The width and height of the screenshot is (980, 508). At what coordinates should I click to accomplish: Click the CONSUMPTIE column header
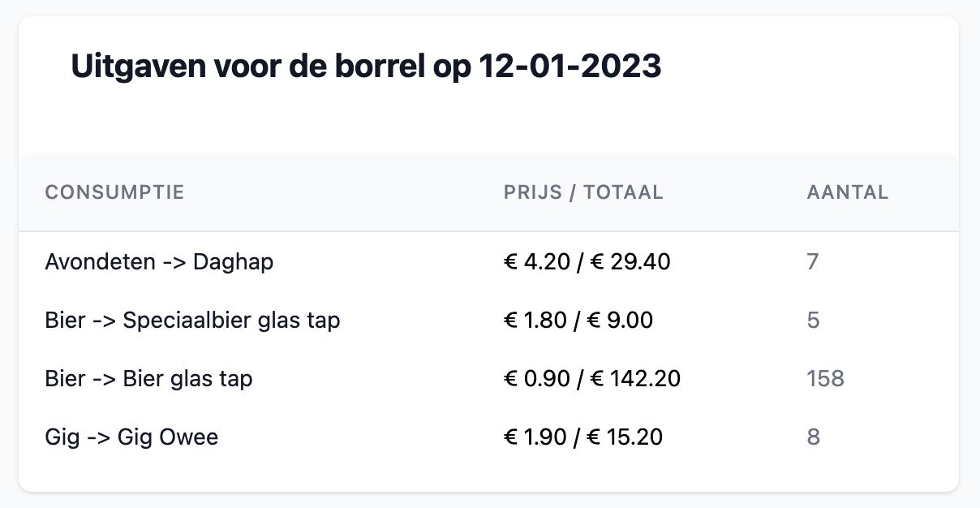pos(114,192)
